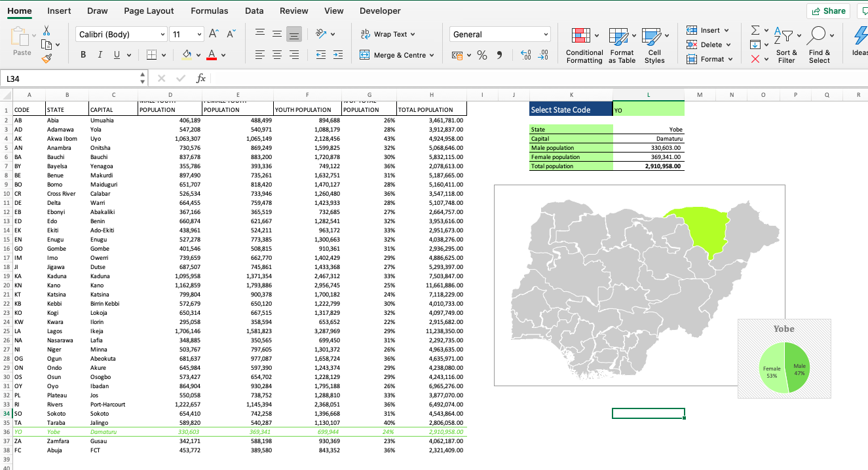The height and width of the screenshot is (470, 868).
Task: Open Format as Table gallery
Action: (622, 45)
